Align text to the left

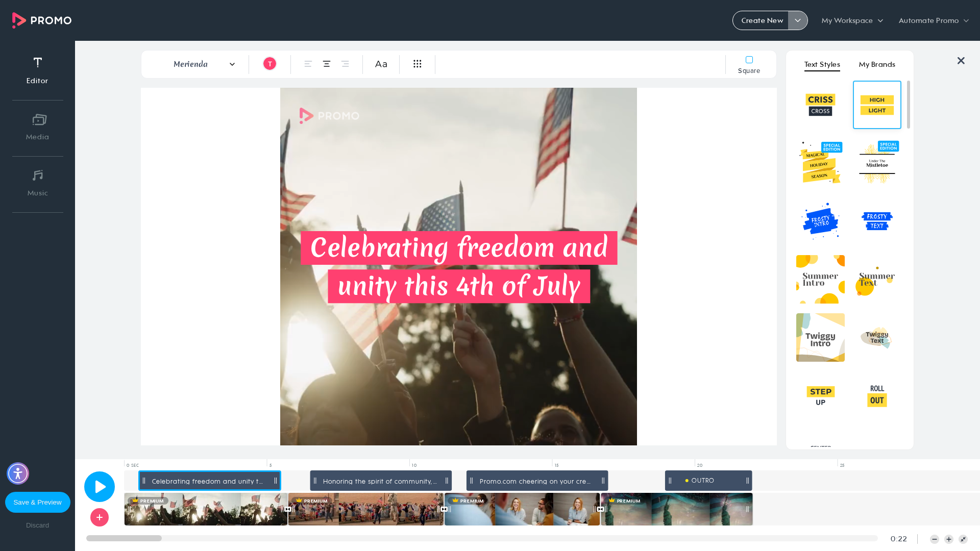click(x=308, y=64)
